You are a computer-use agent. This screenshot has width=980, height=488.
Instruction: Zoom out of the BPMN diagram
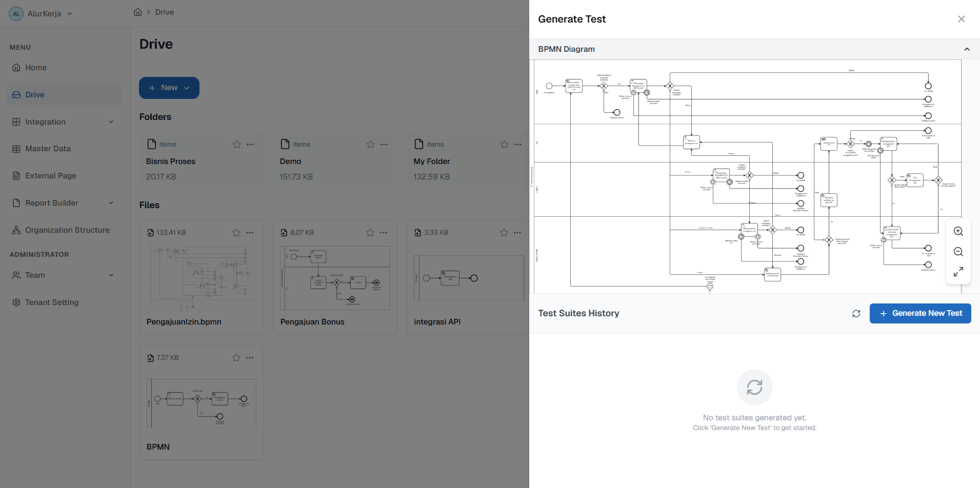point(958,252)
